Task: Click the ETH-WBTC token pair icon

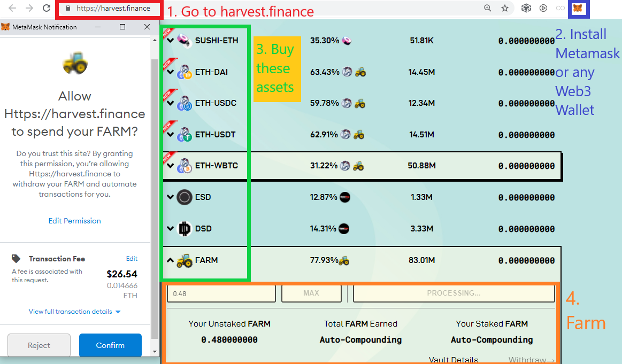Action: pos(184,166)
